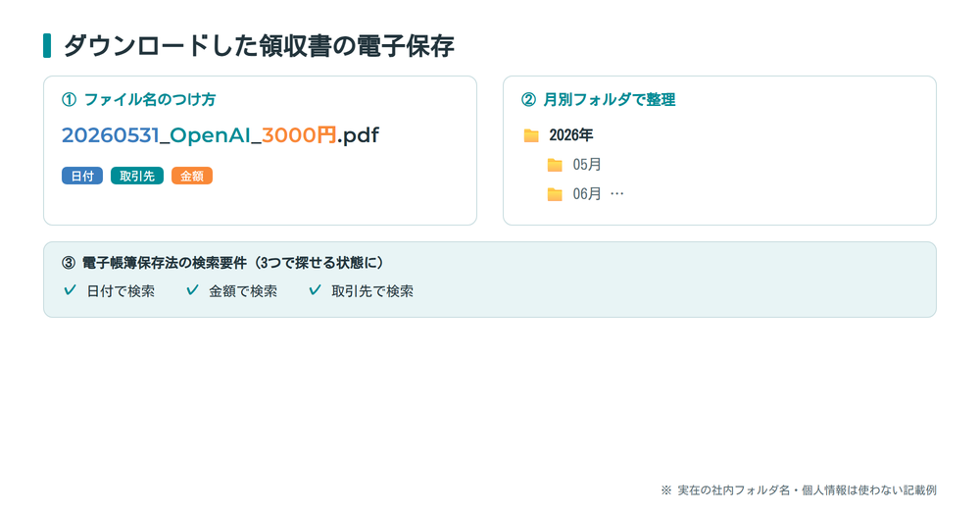Viewport: 980px width, 513px height.
Task: Click the 2026年 folder icon
Action: (531, 135)
